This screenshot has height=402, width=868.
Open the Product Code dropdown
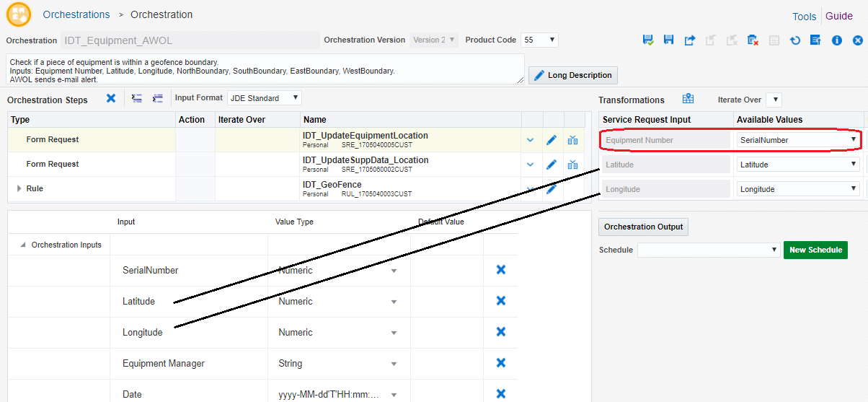[539, 40]
